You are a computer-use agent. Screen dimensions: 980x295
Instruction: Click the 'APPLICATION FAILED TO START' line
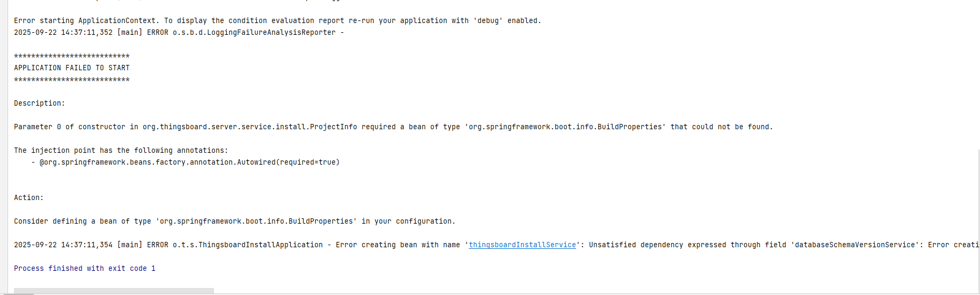point(72,68)
